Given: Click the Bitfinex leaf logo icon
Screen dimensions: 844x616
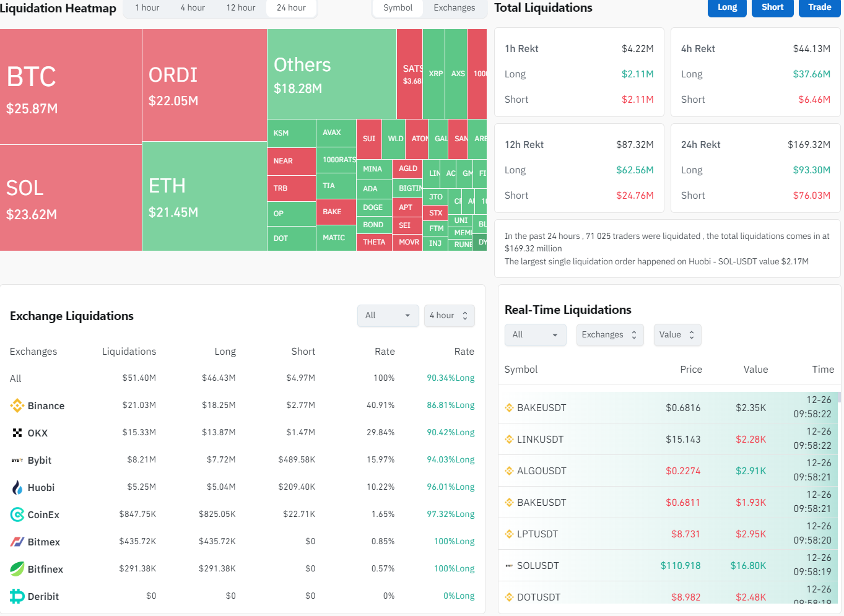Looking at the screenshot, I should [17, 569].
